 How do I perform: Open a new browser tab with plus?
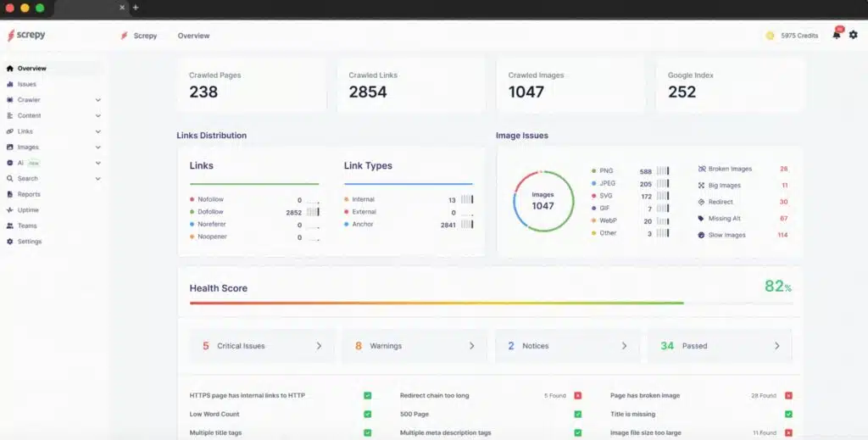click(x=136, y=8)
